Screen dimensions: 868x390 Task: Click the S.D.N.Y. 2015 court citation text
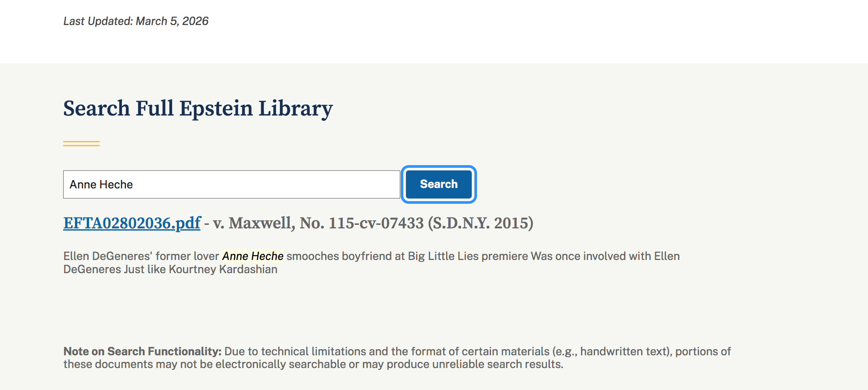pyautogui.click(x=481, y=223)
